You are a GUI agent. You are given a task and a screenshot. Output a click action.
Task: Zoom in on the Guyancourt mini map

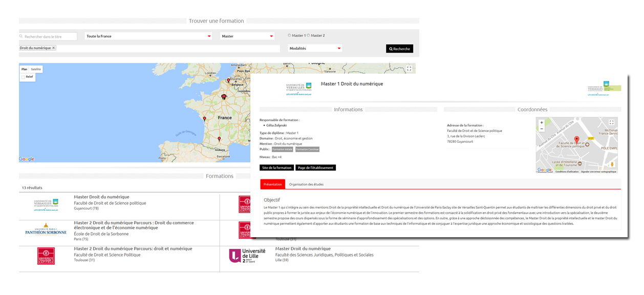[542, 123]
